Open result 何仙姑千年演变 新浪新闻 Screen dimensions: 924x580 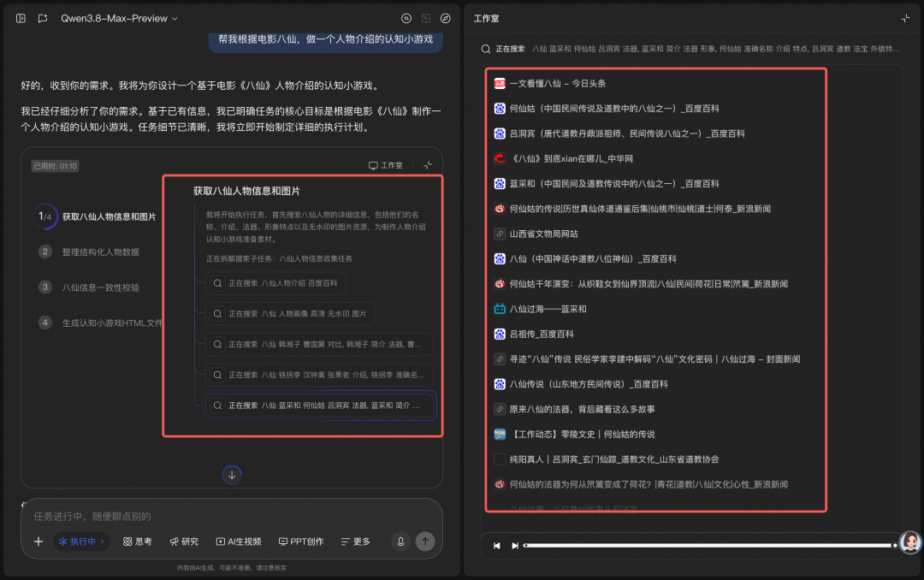(x=649, y=284)
